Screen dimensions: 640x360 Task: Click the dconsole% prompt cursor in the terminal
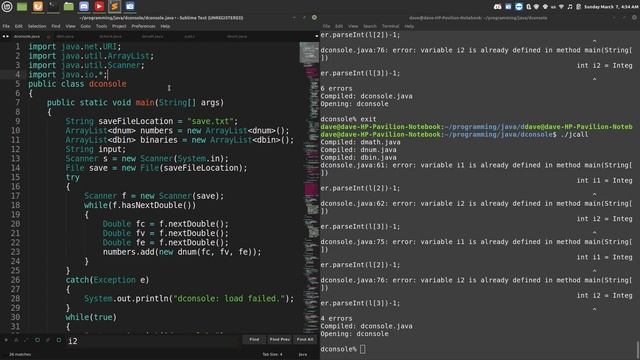coord(363,349)
